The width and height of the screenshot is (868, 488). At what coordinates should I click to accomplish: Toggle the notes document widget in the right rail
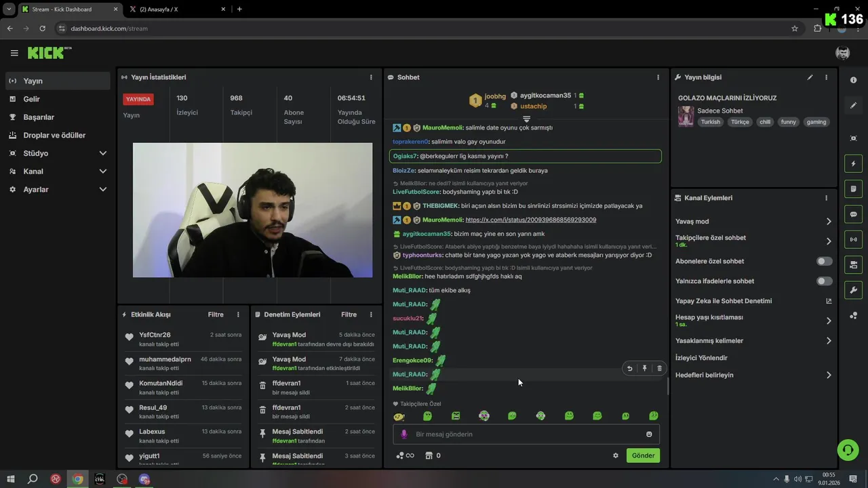tap(853, 188)
